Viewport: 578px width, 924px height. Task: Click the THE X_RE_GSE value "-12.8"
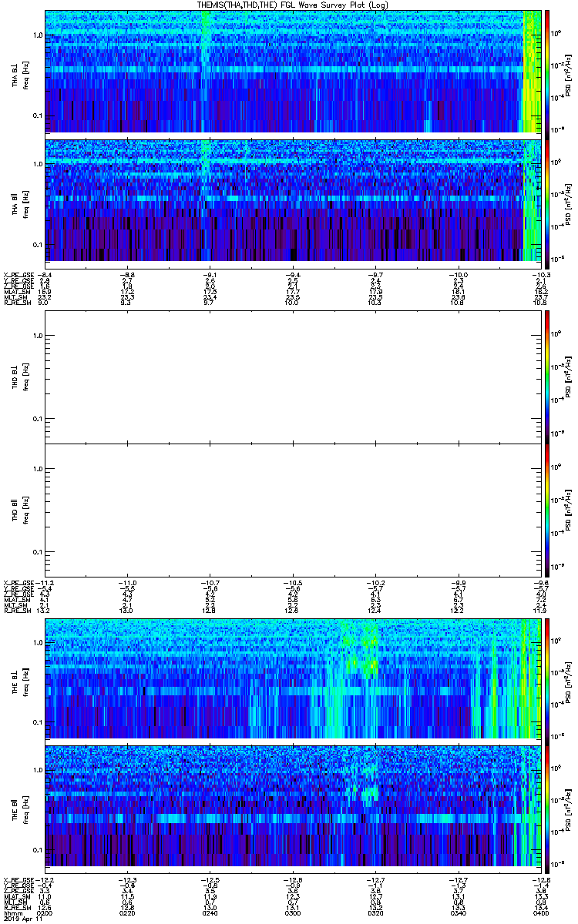click(543, 879)
